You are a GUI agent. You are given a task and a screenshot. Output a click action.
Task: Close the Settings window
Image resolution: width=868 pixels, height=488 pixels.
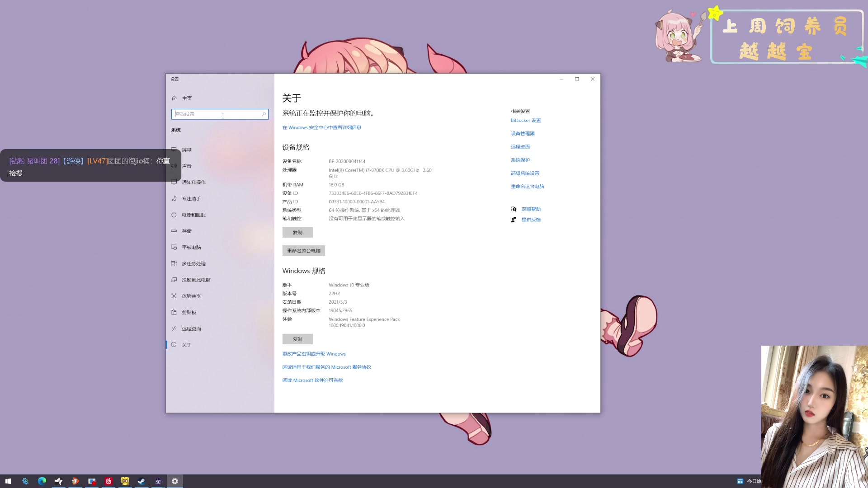(593, 79)
